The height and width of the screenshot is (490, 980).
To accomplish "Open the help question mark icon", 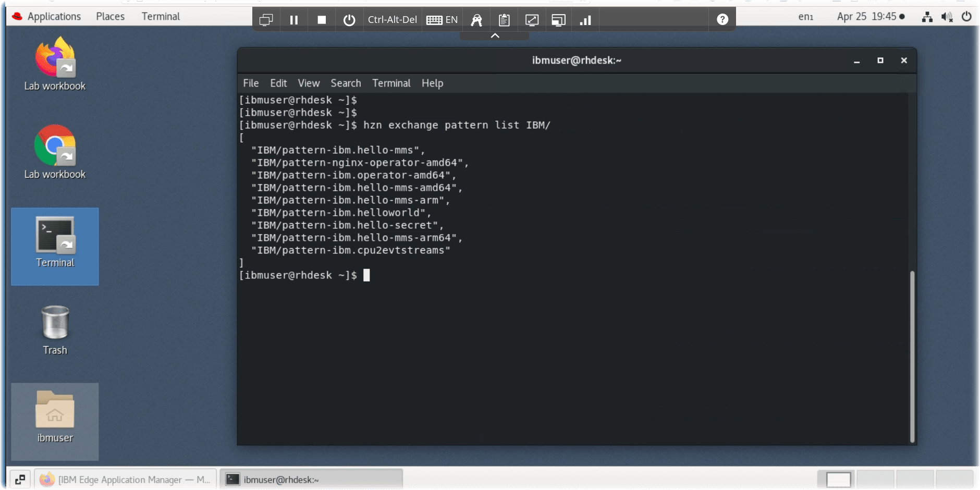I will click(x=722, y=19).
